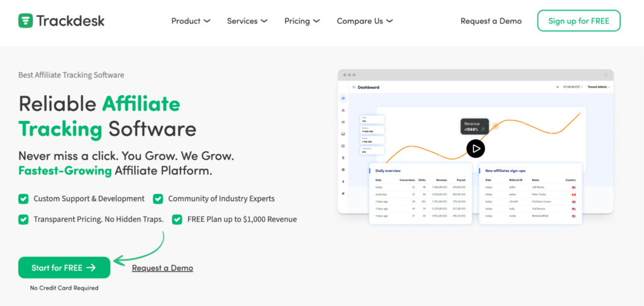Click the Canada flag in Peter Troley row
The height and width of the screenshot is (306, 644).
point(574,195)
